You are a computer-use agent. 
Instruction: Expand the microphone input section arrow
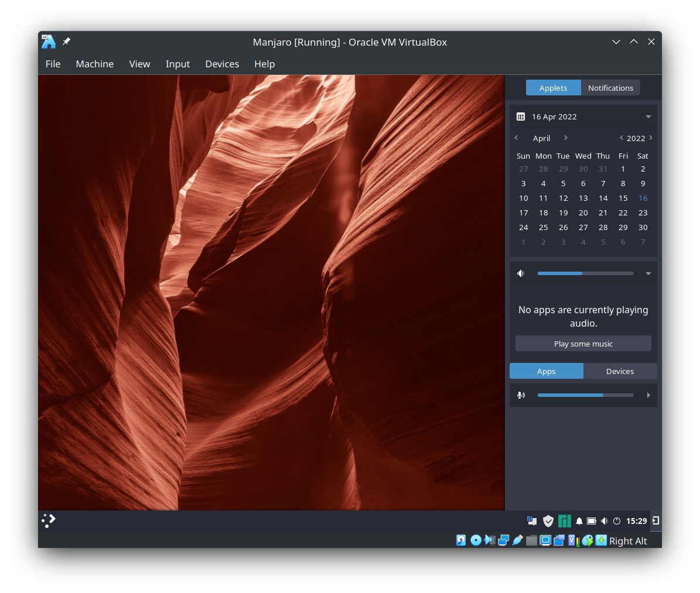(x=648, y=395)
